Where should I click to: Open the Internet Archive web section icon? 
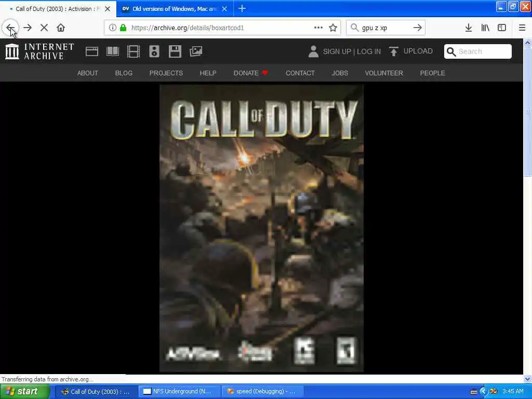(91, 51)
